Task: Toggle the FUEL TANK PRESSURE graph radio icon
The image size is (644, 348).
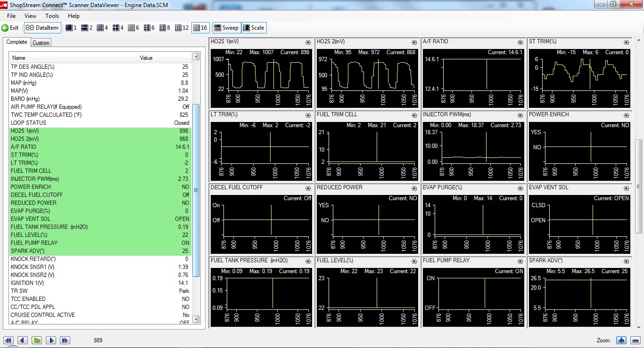Action: [308, 261]
